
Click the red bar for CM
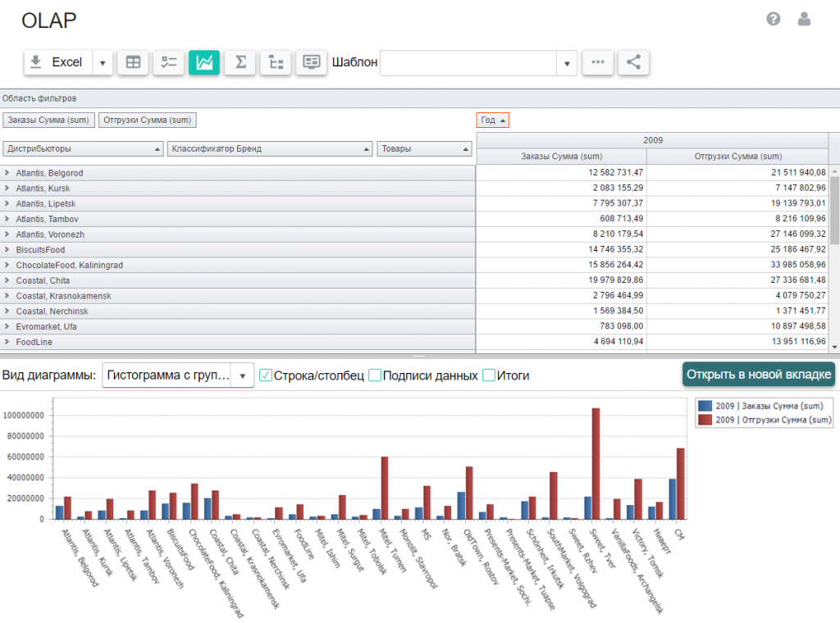pyautogui.click(x=680, y=484)
